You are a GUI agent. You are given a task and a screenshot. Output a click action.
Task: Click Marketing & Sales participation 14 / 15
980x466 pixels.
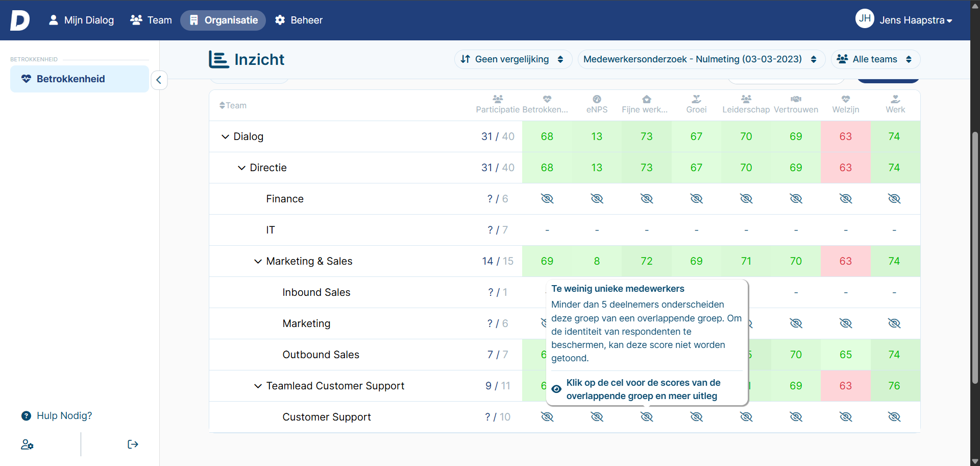[x=498, y=261]
